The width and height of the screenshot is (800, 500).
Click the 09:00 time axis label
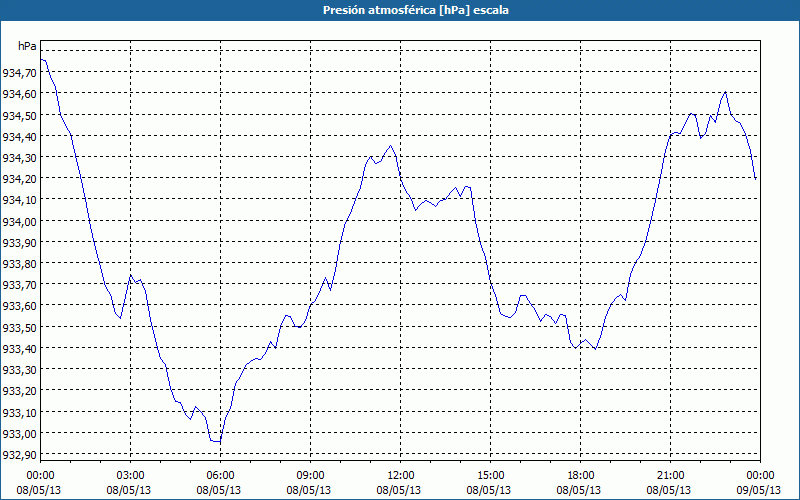[310, 476]
